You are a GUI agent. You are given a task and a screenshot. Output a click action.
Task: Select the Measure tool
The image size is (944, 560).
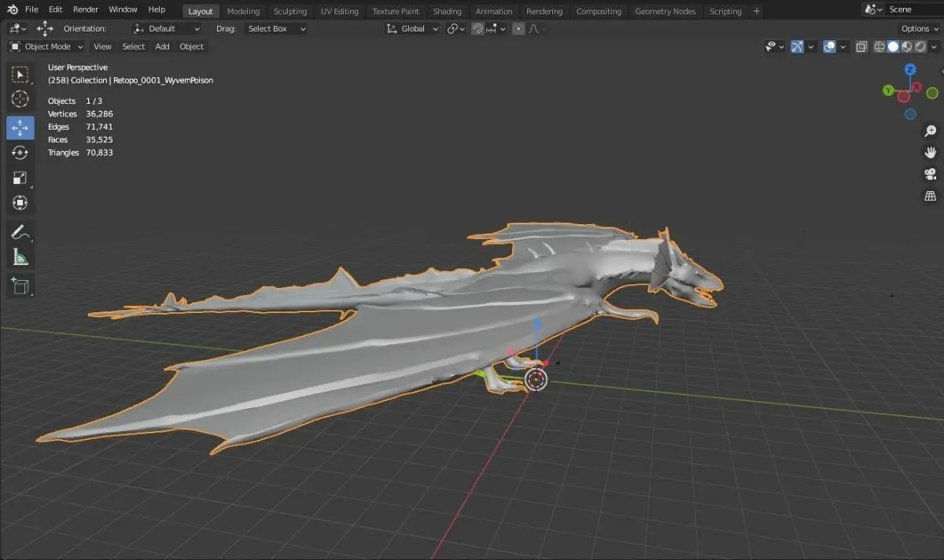20,257
